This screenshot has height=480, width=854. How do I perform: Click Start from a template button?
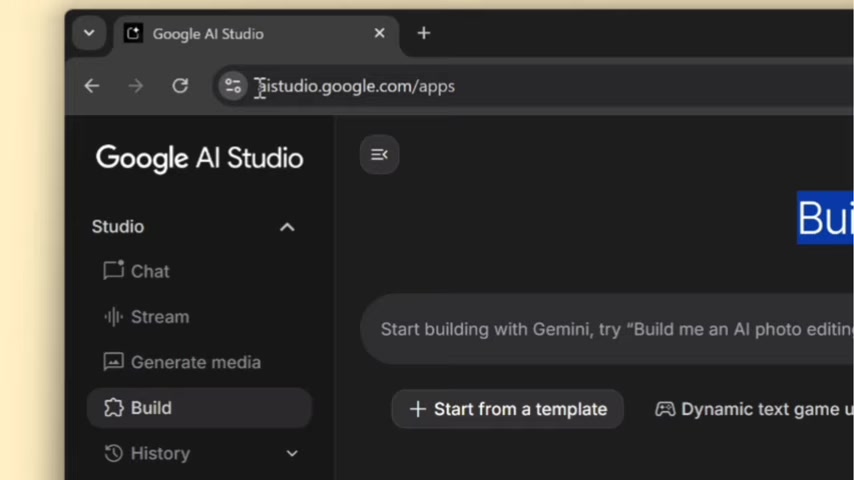click(x=508, y=409)
